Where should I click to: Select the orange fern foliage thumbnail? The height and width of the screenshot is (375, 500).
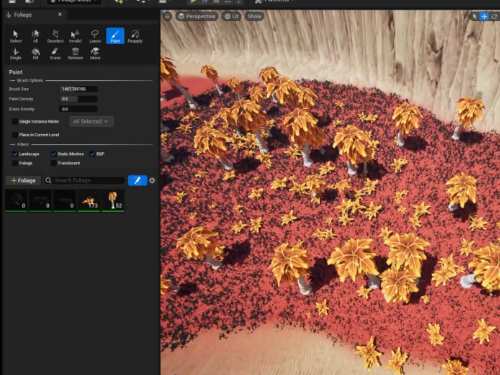pyautogui.click(x=89, y=200)
